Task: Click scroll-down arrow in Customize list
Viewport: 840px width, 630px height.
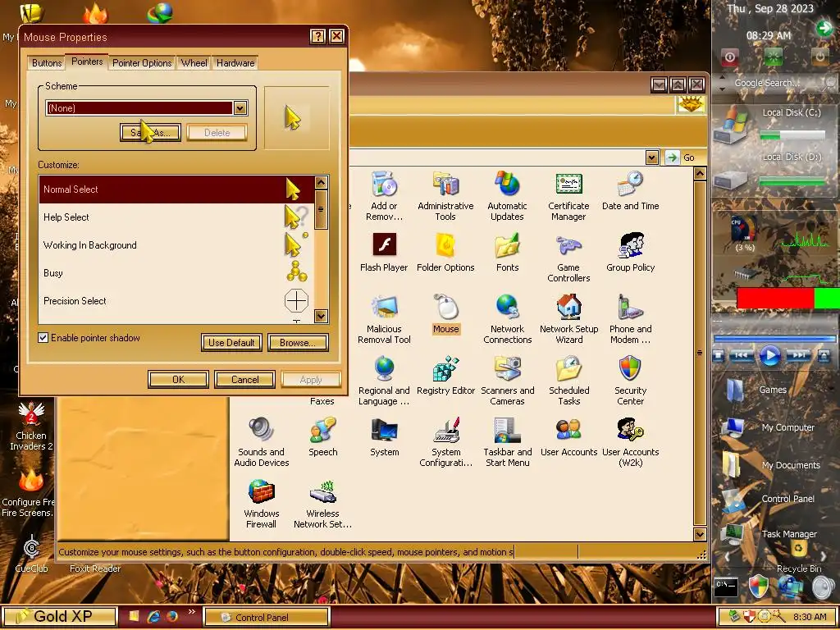Action: pos(321,316)
